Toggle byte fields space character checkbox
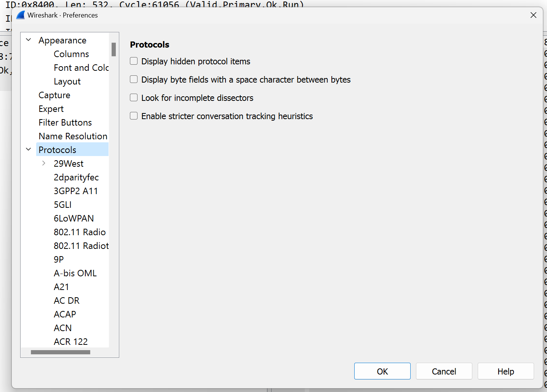 (x=134, y=80)
